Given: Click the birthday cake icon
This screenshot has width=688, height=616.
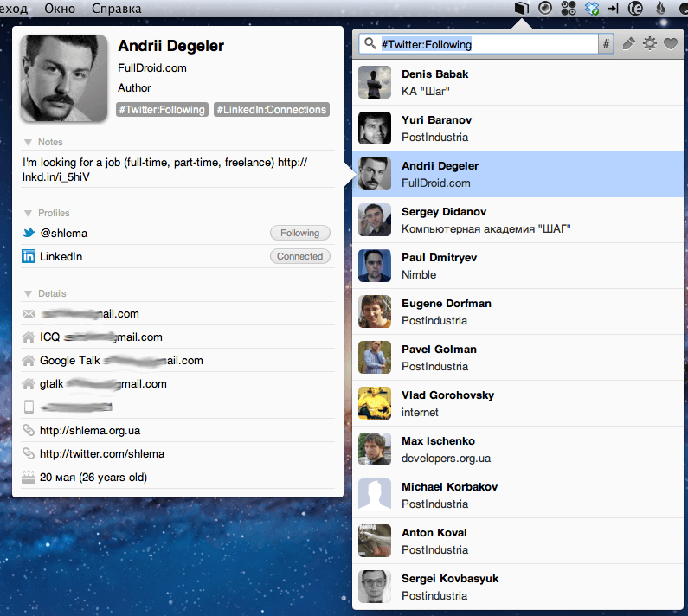Looking at the screenshot, I should coord(29,477).
